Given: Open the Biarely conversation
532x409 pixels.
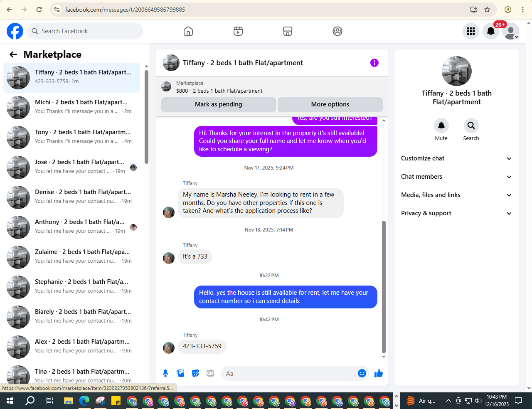Looking at the screenshot, I should [71, 317].
